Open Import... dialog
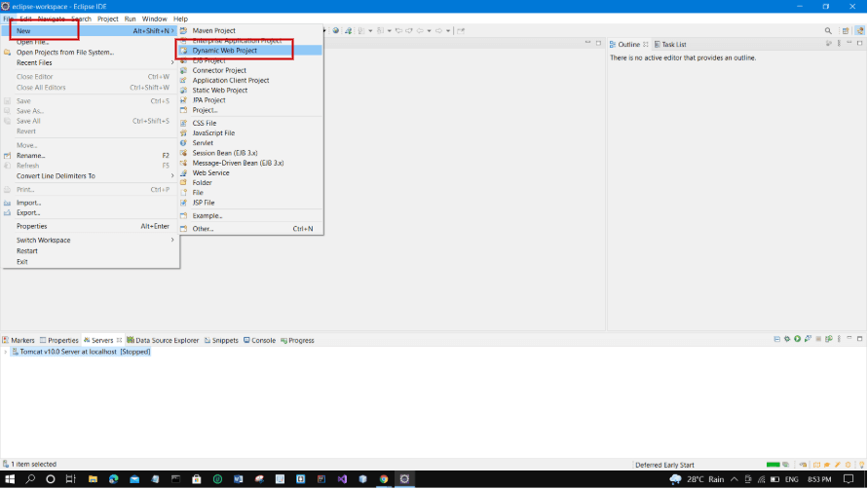 point(91,203)
